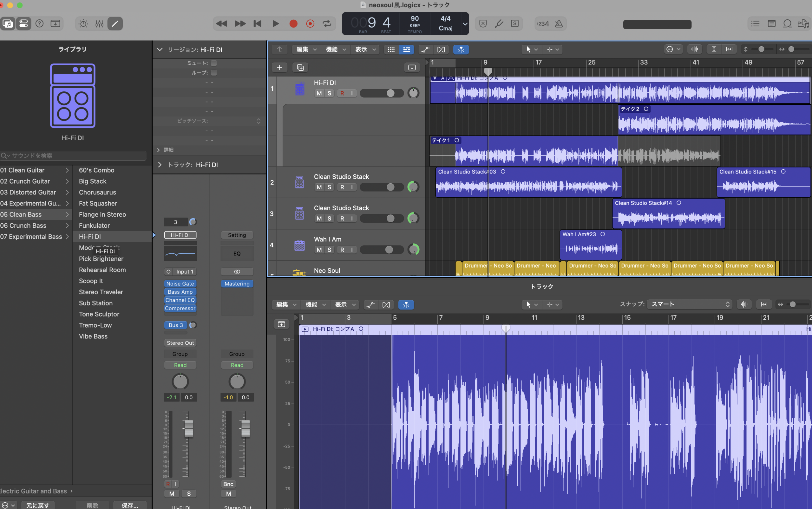Enable the ミュート checkbox in region inspector

pos(214,63)
